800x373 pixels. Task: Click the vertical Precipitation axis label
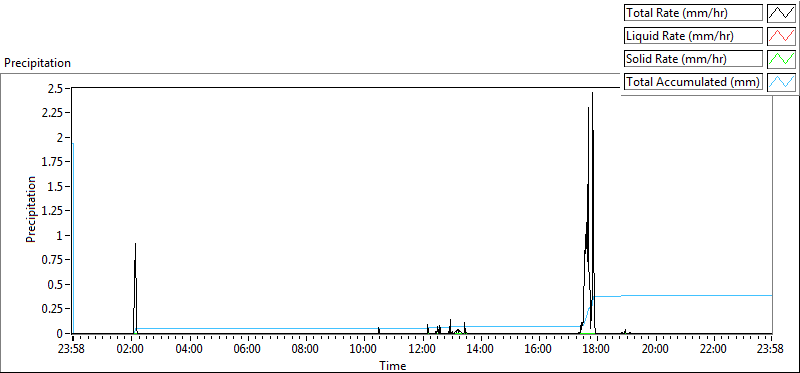(x=31, y=209)
